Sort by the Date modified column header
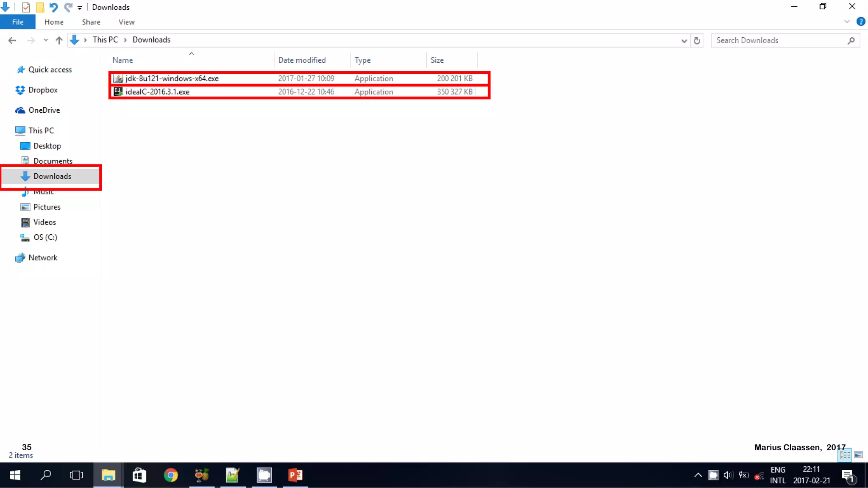Screen dimensions: 868x488 (302, 60)
